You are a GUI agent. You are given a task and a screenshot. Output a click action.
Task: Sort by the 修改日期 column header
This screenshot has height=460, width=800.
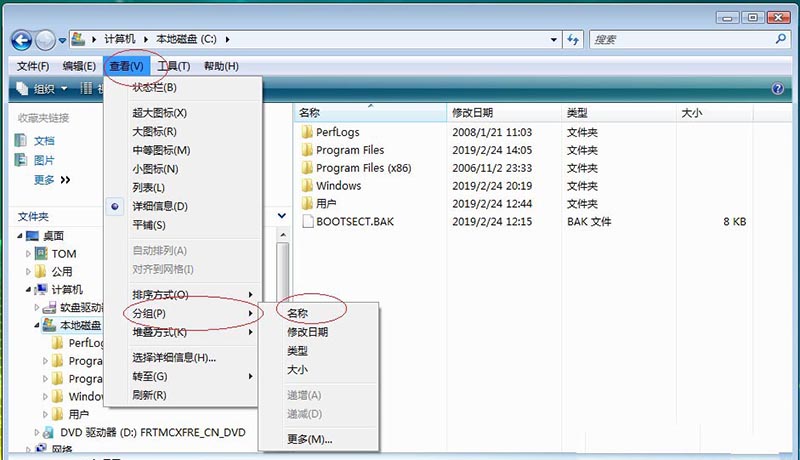[x=504, y=113]
